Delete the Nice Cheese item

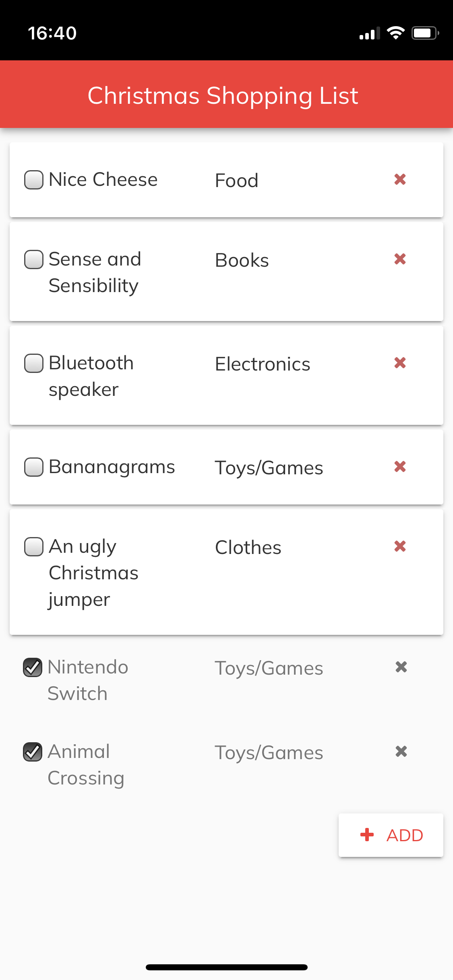tap(400, 179)
